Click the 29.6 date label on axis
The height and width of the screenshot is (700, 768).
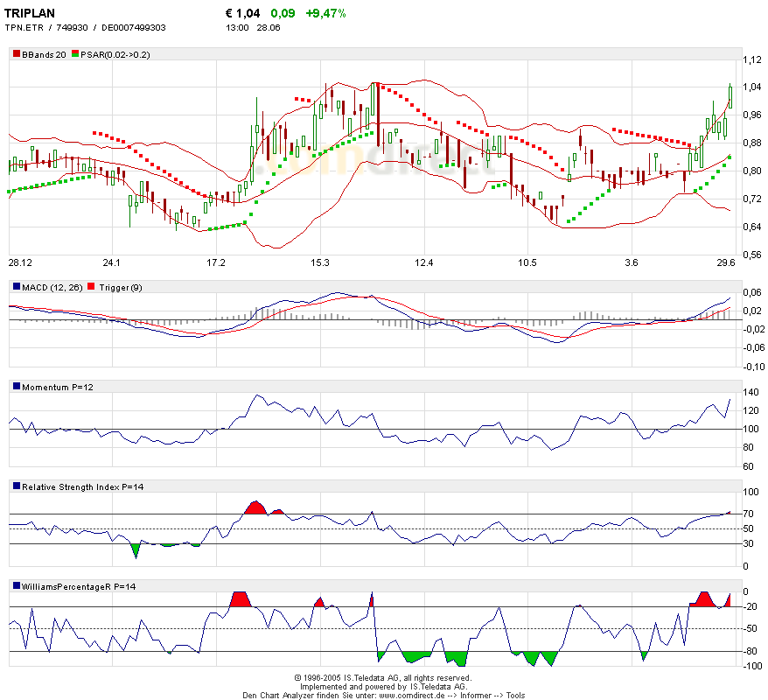[724, 262]
